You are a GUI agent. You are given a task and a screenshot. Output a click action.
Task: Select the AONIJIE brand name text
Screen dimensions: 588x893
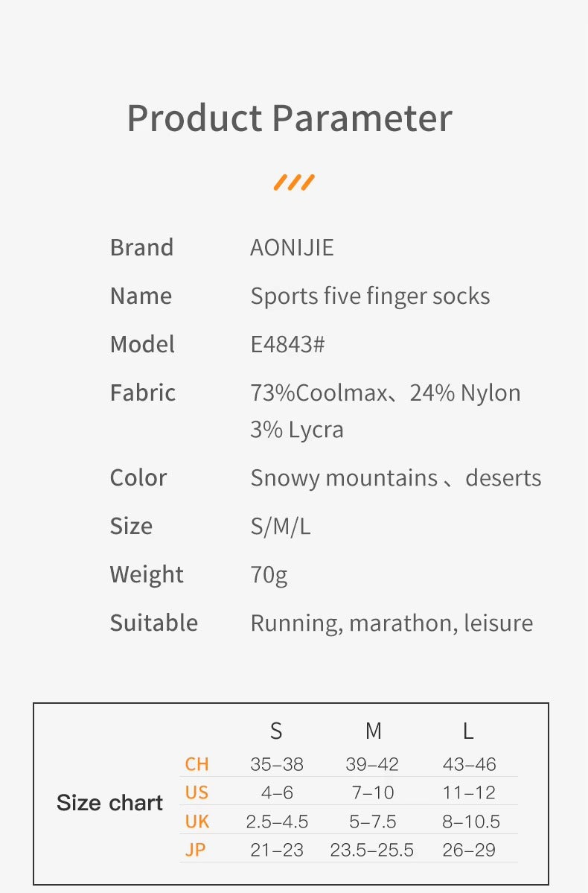[x=292, y=247]
